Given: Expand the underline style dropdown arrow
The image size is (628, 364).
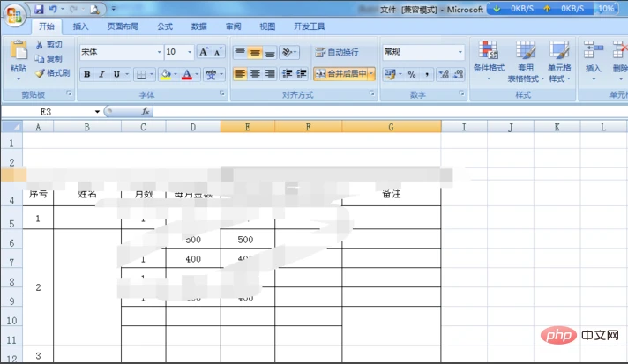Looking at the screenshot, I should (127, 74).
